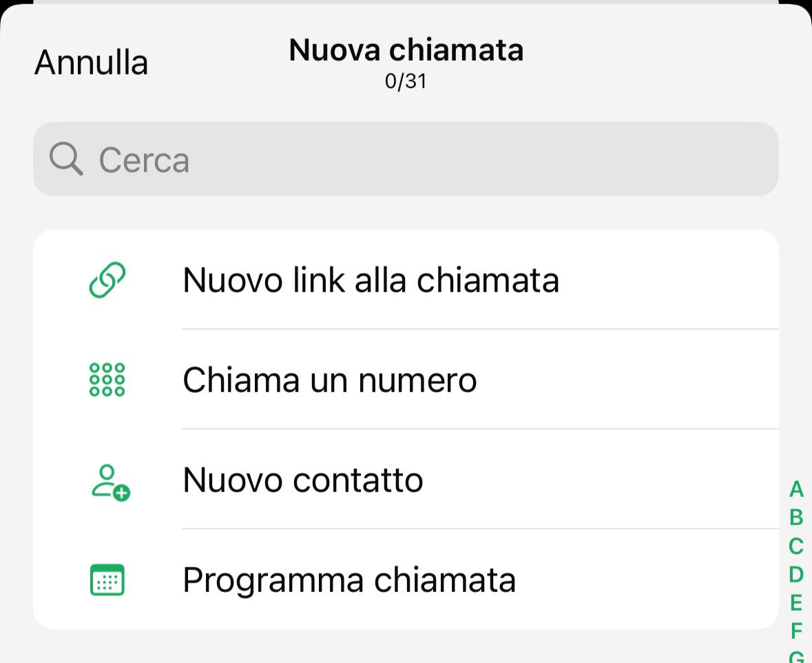Jump to letter G in index
This screenshot has height=663, width=812.
[x=796, y=656]
